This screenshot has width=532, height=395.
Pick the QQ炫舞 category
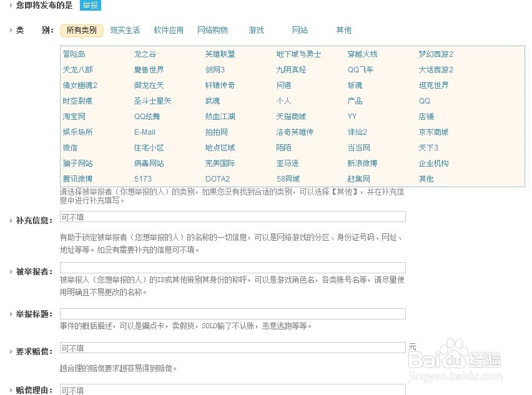pos(147,117)
